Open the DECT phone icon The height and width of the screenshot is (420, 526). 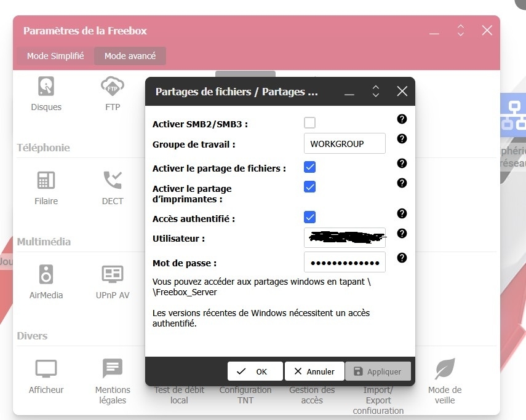(113, 180)
